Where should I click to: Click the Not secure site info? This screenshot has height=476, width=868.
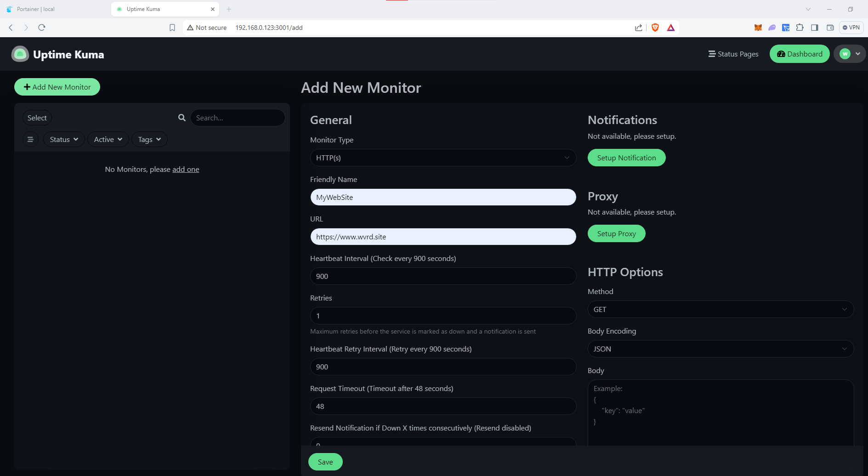pyautogui.click(x=207, y=28)
